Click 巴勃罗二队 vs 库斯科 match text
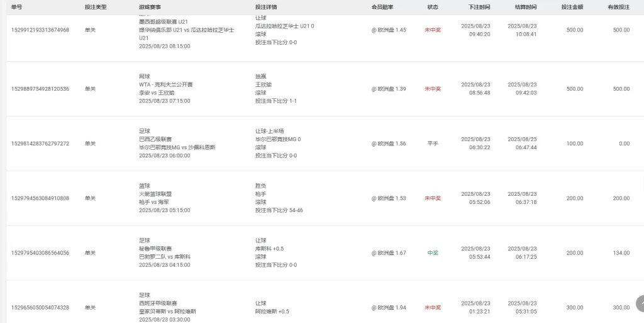 (x=165, y=257)
